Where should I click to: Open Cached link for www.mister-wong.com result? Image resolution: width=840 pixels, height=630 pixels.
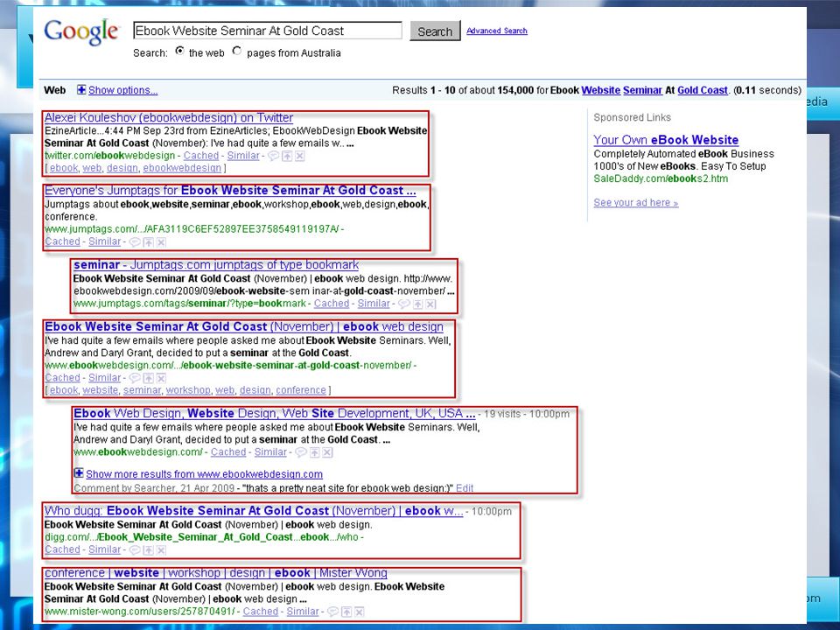tap(261, 612)
